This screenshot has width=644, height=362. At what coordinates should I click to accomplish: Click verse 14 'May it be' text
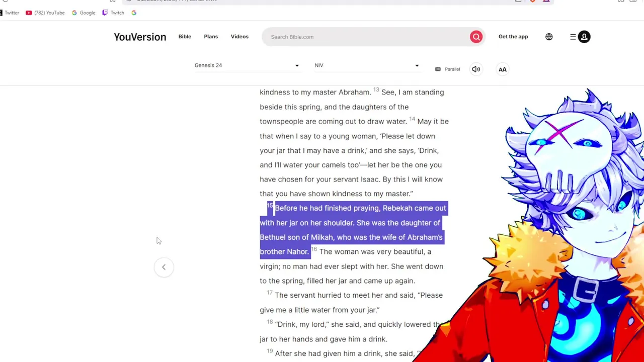(x=433, y=121)
